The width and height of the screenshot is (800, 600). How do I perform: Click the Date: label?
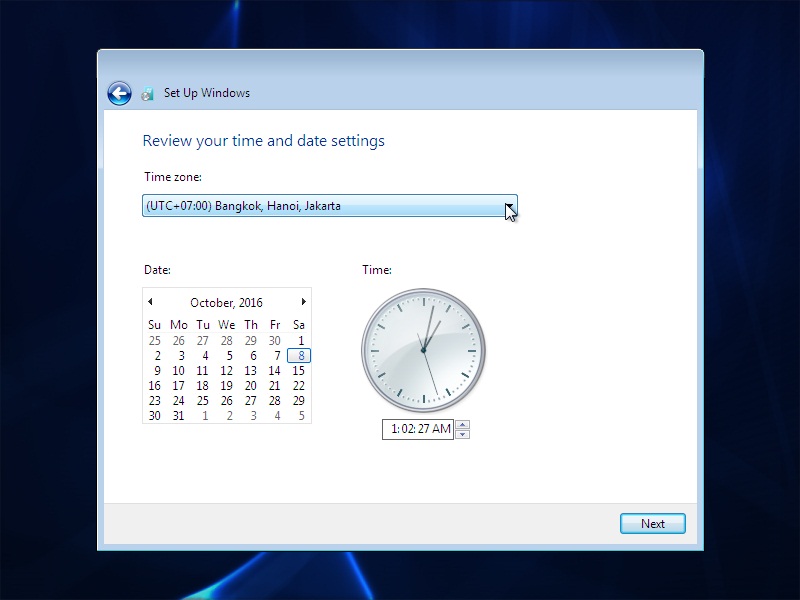157,270
